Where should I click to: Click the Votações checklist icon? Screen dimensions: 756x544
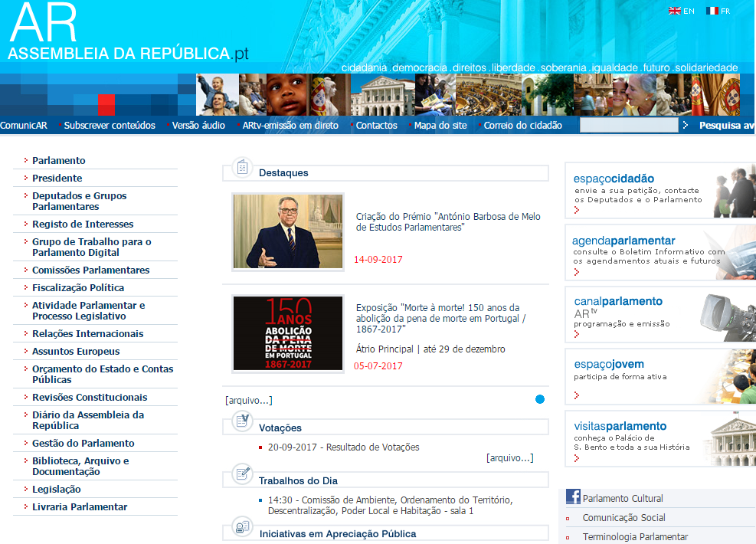(x=242, y=421)
